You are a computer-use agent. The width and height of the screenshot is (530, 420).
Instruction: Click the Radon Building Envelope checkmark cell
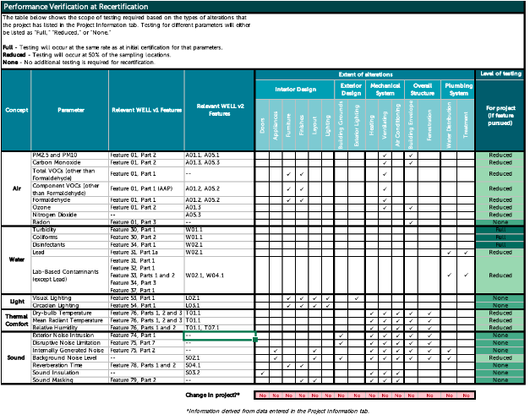(411, 222)
